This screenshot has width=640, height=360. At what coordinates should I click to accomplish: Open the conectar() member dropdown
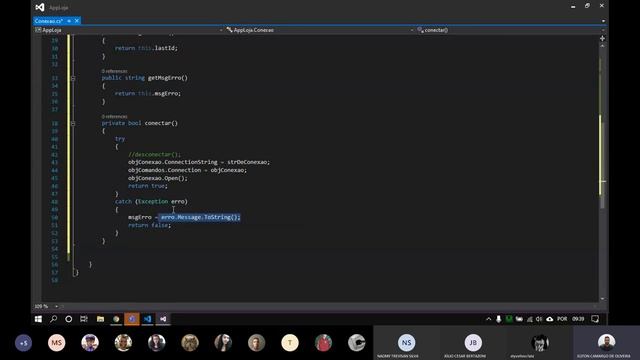(510, 30)
